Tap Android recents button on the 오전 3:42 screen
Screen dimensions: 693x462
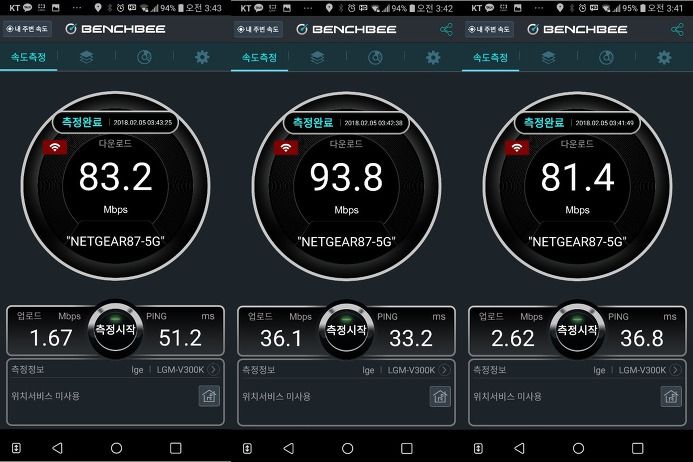coord(407,449)
